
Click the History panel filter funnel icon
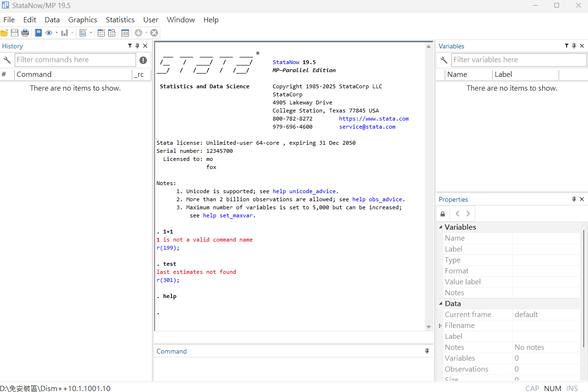[130, 46]
